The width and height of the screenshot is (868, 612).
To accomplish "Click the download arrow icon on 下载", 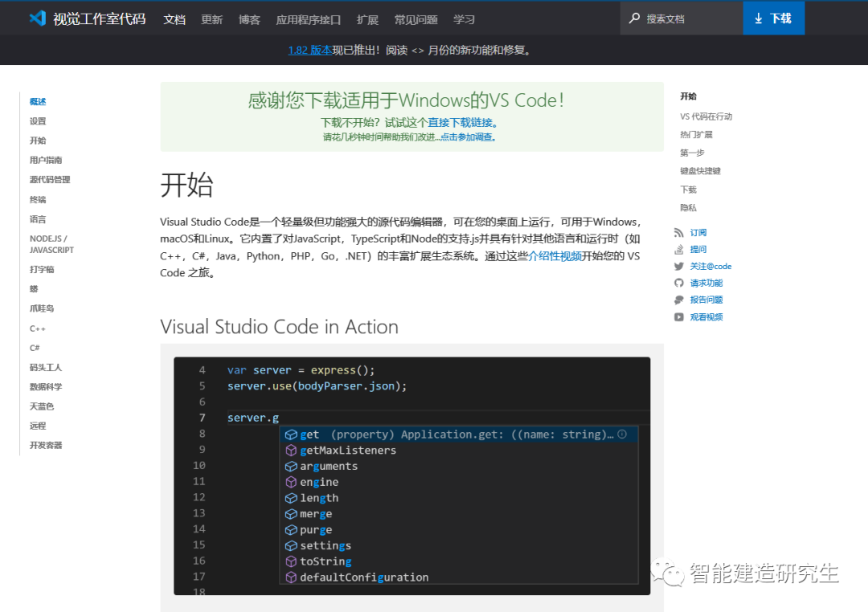I will pos(759,18).
